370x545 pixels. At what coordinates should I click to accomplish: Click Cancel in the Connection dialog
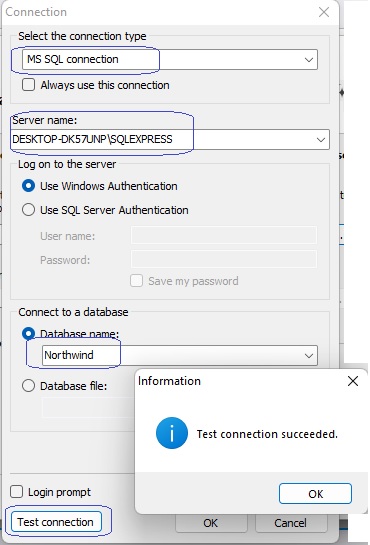pyautogui.click(x=290, y=523)
